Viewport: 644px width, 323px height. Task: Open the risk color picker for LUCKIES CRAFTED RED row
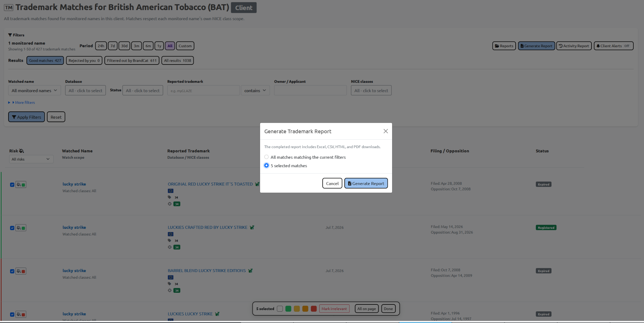tap(21, 228)
